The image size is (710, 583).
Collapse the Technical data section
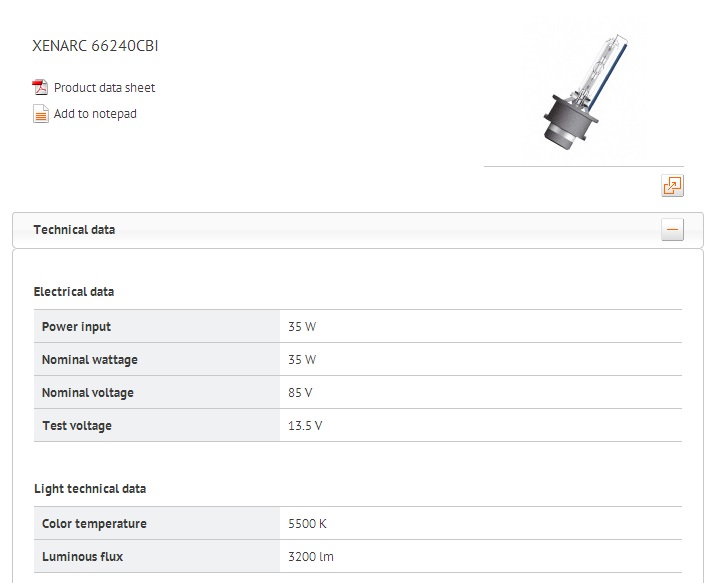point(672,229)
